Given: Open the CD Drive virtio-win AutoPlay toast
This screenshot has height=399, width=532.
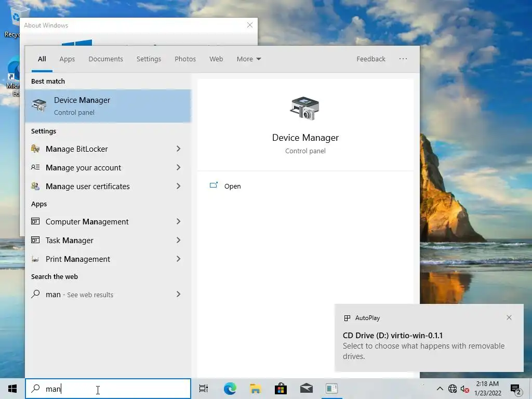Looking at the screenshot, I should point(429,338).
